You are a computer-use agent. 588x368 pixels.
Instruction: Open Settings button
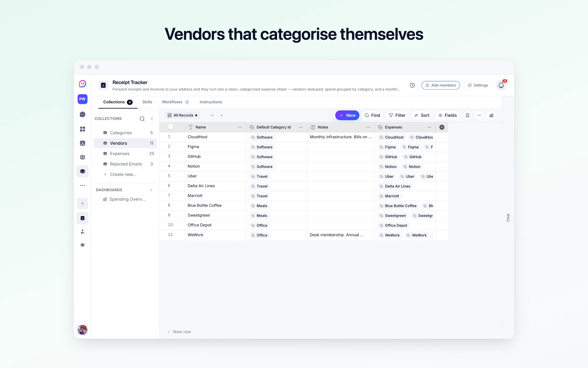pos(478,85)
